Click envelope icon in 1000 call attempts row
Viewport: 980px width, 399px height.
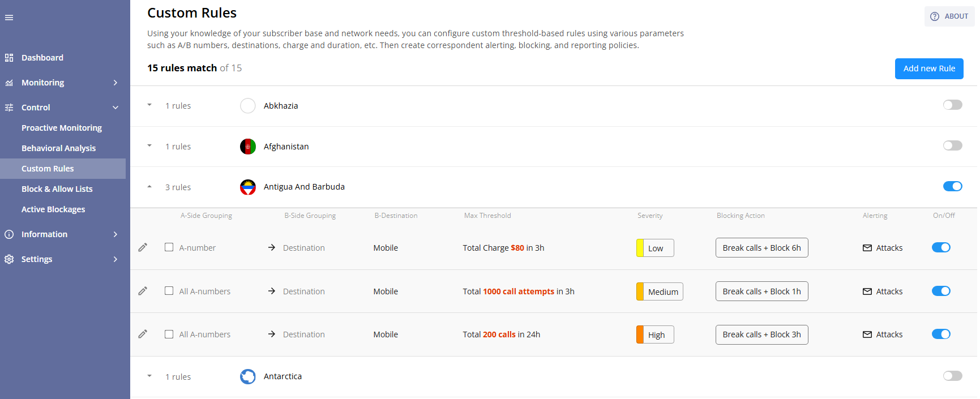pyautogui.click(x=867, y=291)
